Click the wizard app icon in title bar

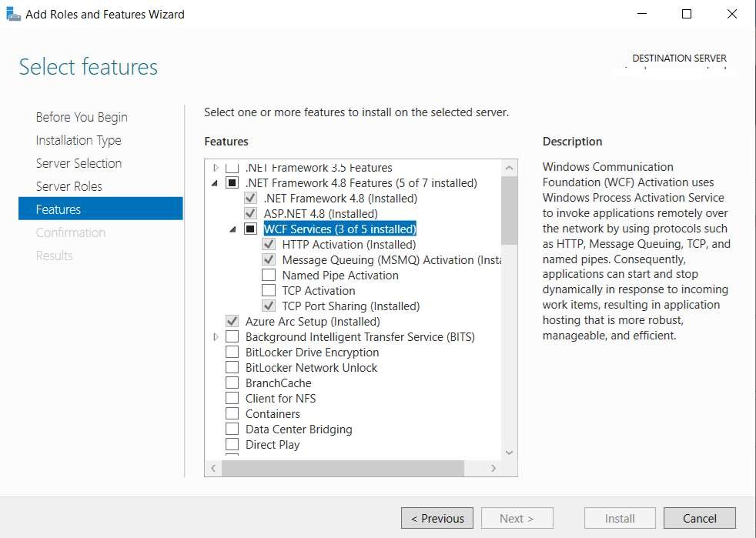12,14
